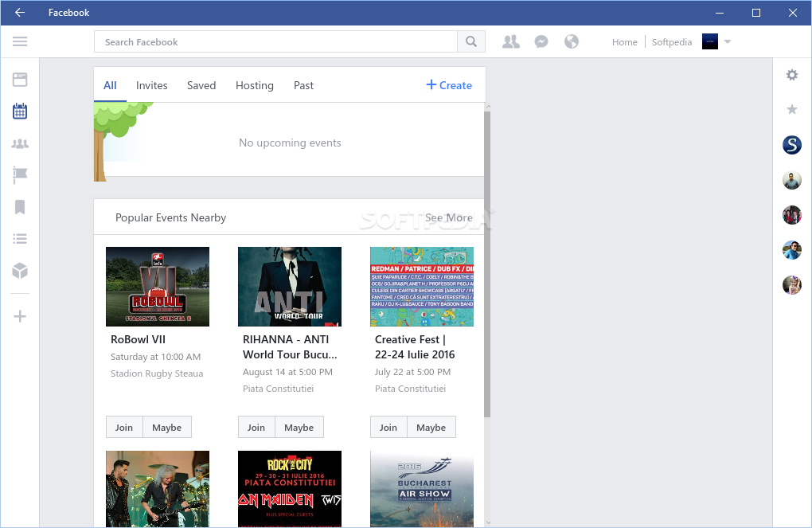The image size is (812, 528).
Task: Open the Rock the City Iron Maiden thumbnail
Action: tap(290, 489)
